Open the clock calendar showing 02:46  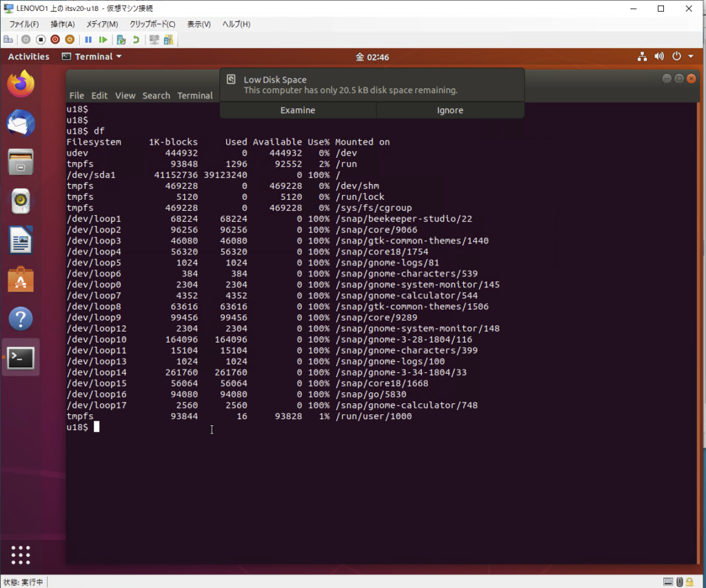[x=372, y=57]
